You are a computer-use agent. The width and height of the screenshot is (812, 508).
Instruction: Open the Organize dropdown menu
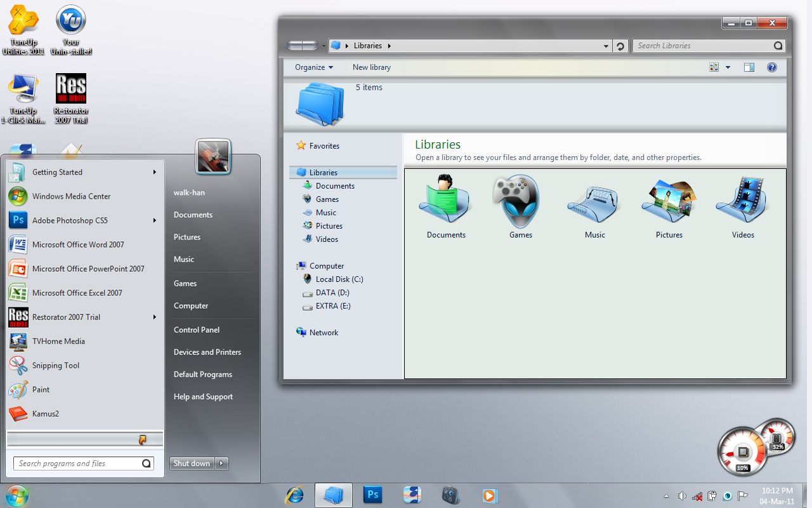pyautogui.click(x=314, y=67)
